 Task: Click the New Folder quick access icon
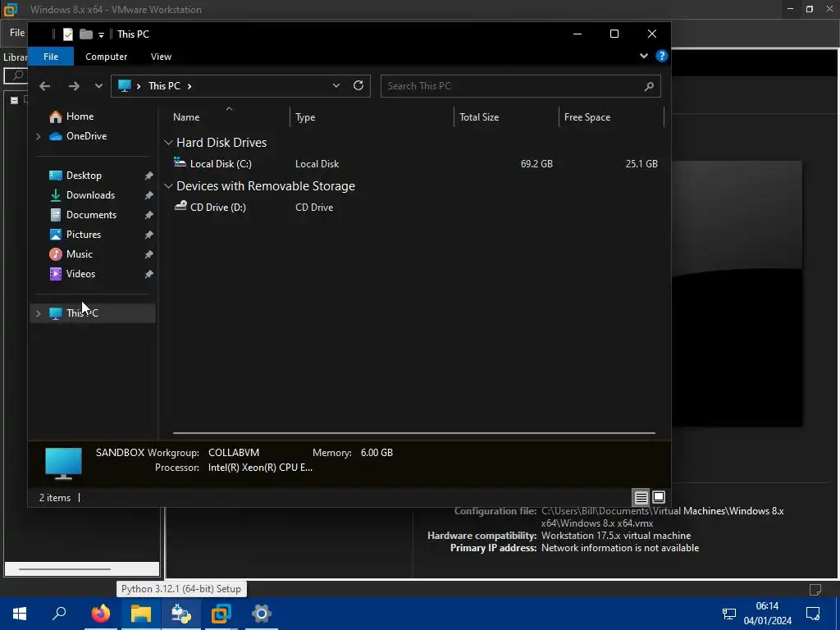click(x=85, y=34)
